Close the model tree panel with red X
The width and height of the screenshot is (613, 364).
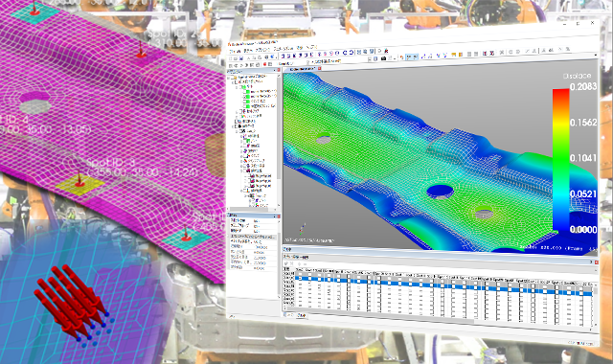point(279,70)
